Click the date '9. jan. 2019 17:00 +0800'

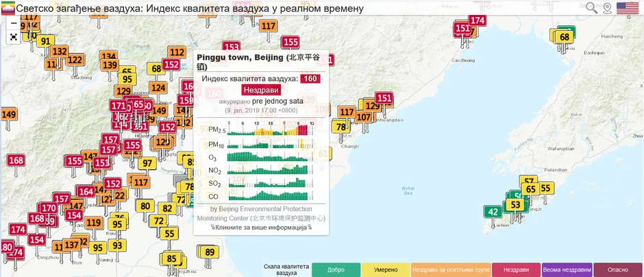point(261,110)
